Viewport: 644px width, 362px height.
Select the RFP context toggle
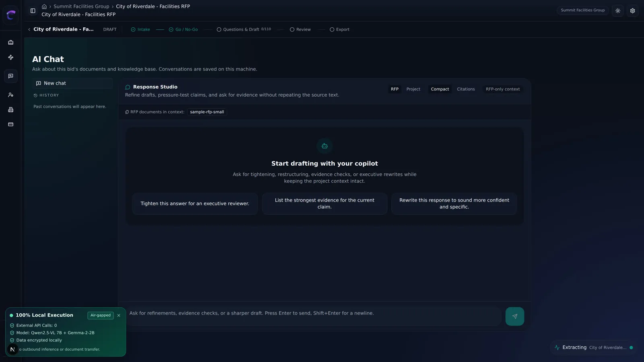click(x=394, y=89)
